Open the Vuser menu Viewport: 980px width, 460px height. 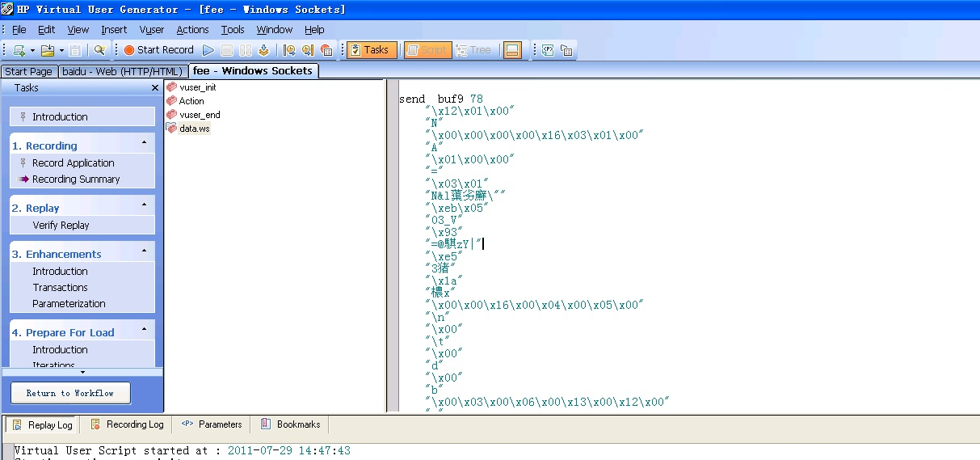(x=151, y=30)
